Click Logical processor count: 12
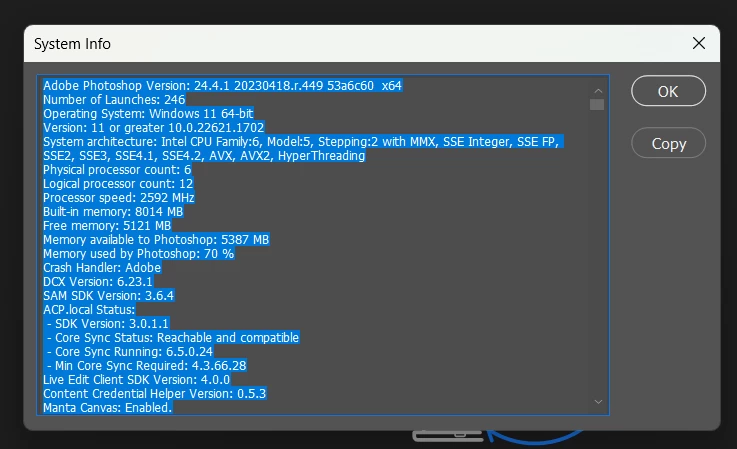The width and height of the screenshot is (737, 449). pyautogui.click(x=118, y=183)
